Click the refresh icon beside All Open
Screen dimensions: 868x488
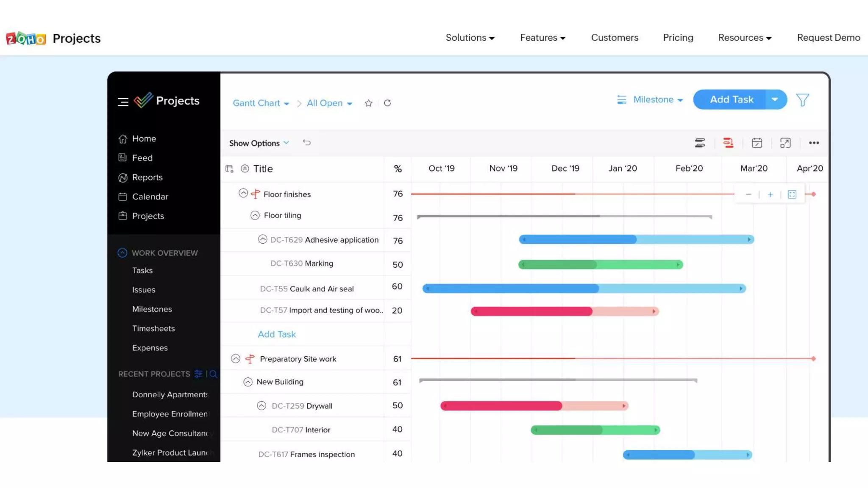[387, 103]
